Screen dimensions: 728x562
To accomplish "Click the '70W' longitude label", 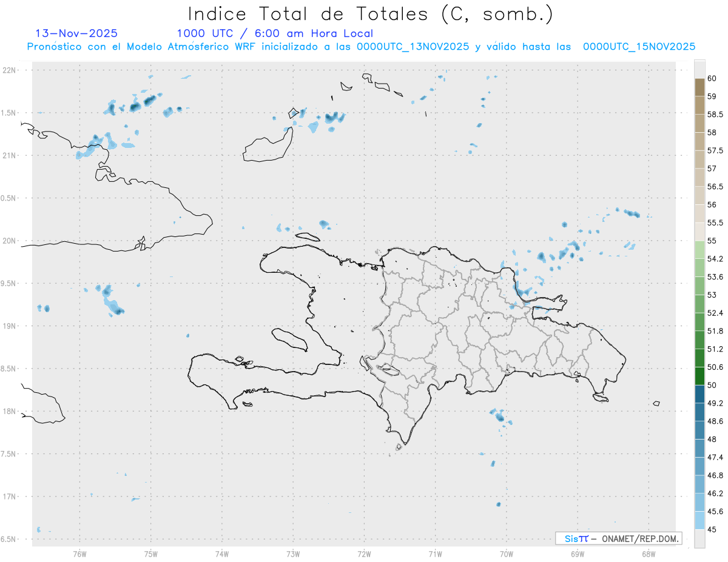I will [x=506, y=554].
